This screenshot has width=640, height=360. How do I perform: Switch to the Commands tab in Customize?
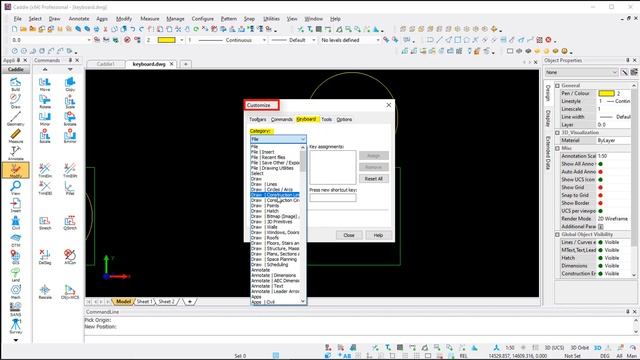(x=282, y=120)
